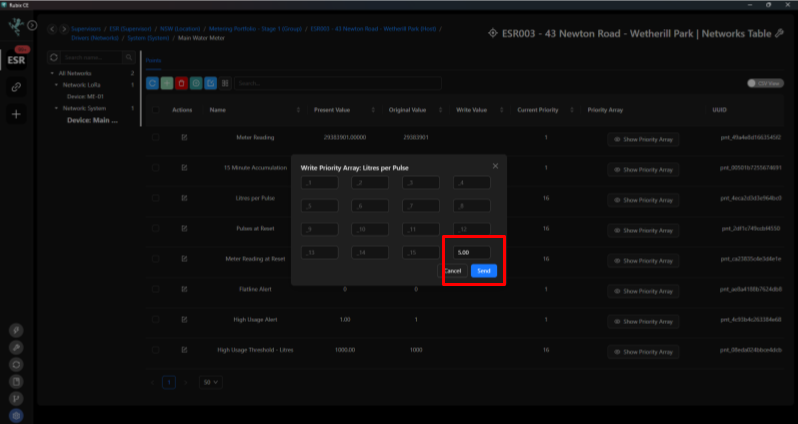Click the plus icon in left sidebar

click(x=16, y=114)
